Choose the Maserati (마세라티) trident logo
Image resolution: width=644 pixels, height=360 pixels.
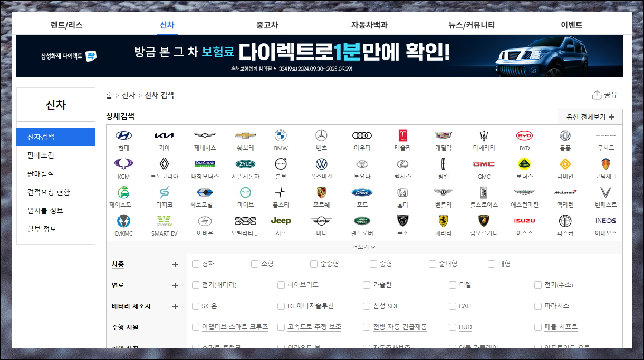(484, 135)
